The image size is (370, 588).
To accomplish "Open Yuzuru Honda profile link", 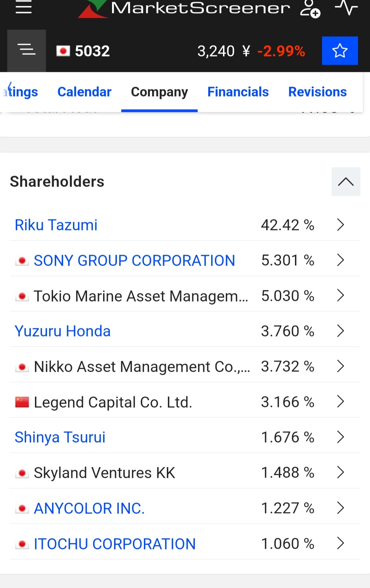I will tap(63, 331).
